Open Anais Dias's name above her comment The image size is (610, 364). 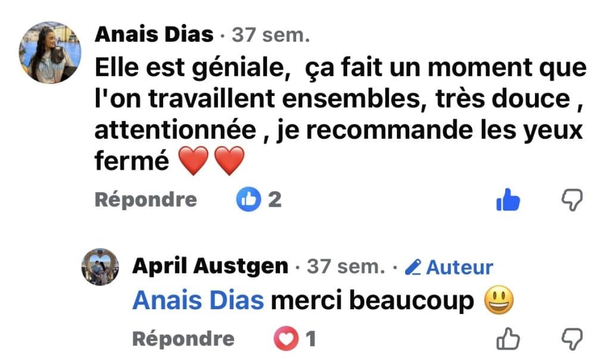pyautogui.click(x=154, y=35)
